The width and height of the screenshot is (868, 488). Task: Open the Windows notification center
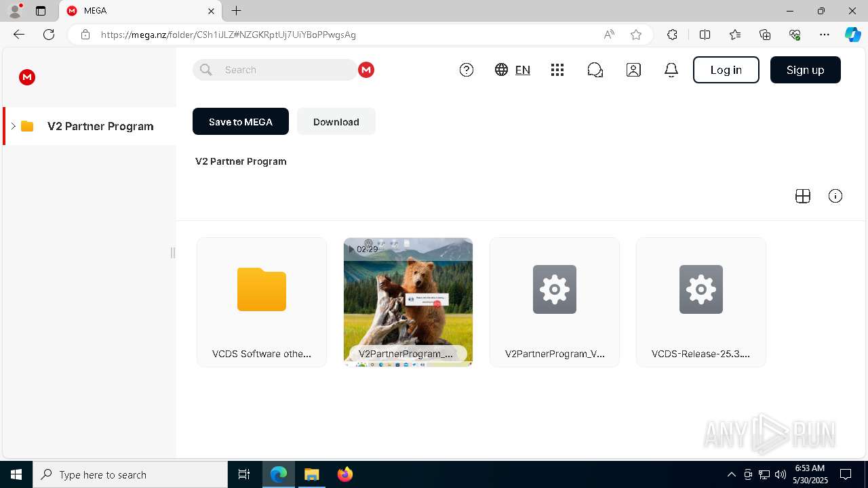pyautogui.click(x=846, y=474)
